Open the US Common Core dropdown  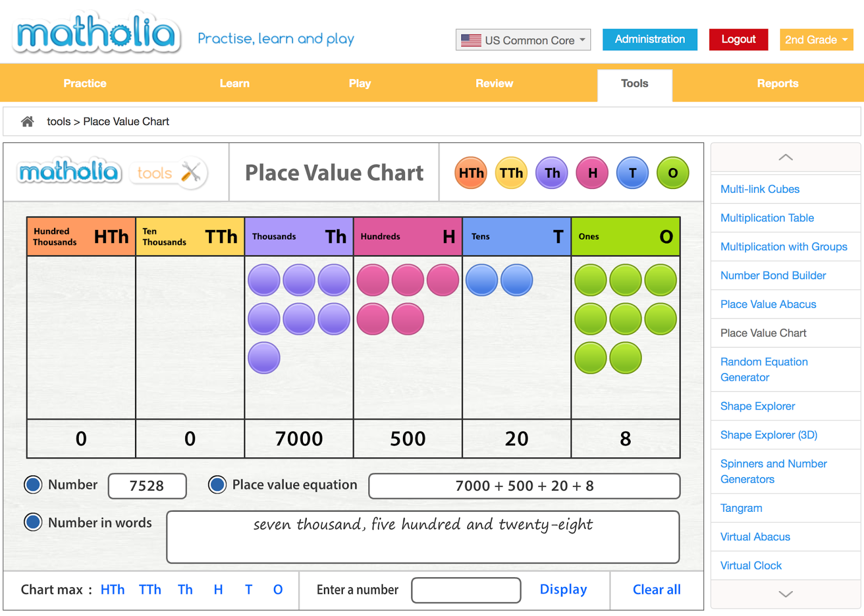(x=522, y=39)
